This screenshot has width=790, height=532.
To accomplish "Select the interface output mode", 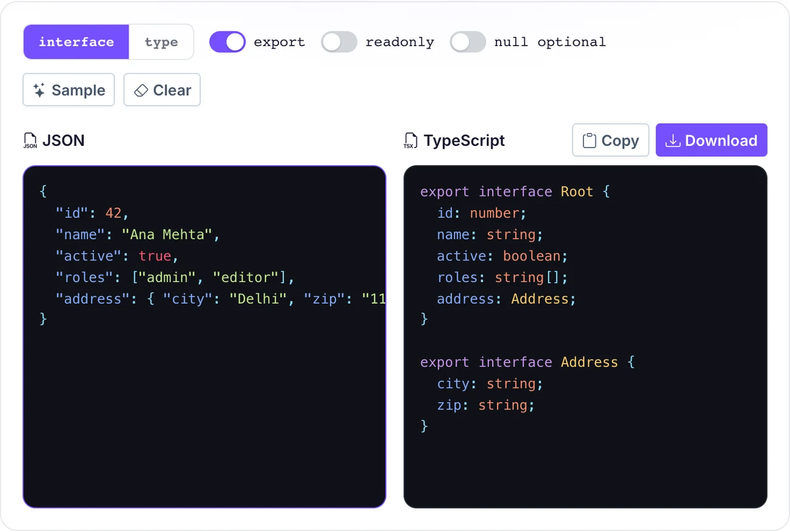I will pos(76,42).
